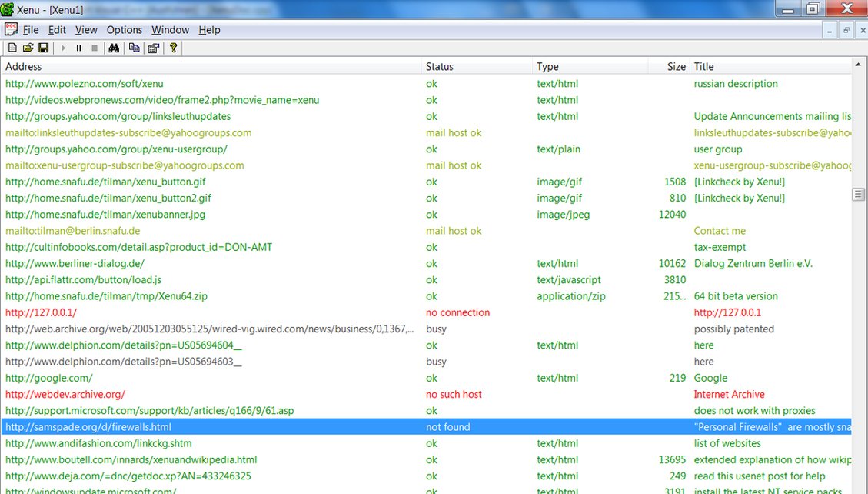Open the View menu
This screenshot has width=868, height=494.
[86, 30]
